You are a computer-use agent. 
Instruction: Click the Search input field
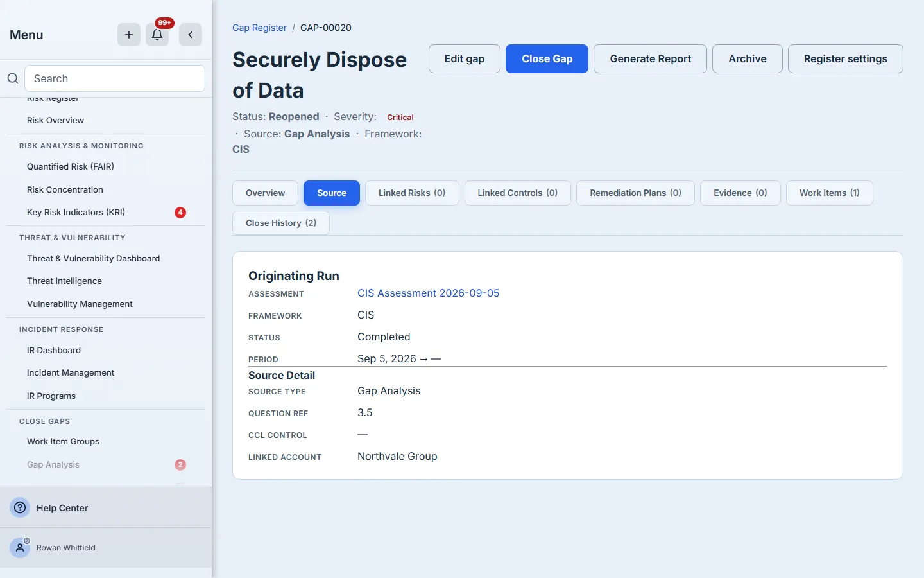115,78
